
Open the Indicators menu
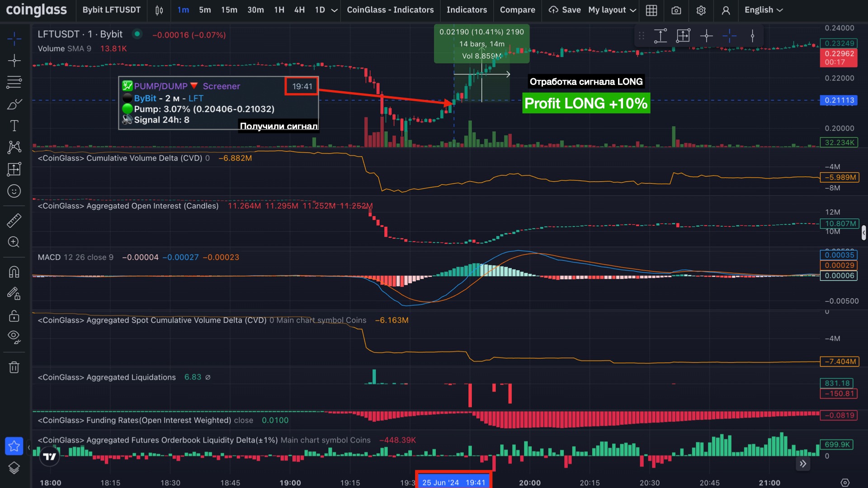click(x=467, y=10)
